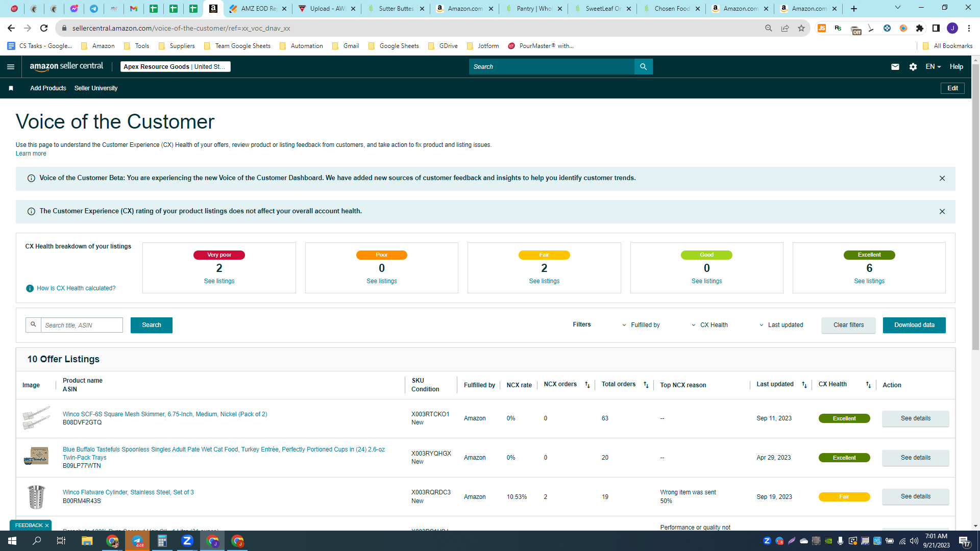Viewport: 980px width, 551px height.
Task: Bookmark this page with the star icon
Action: 801,28
